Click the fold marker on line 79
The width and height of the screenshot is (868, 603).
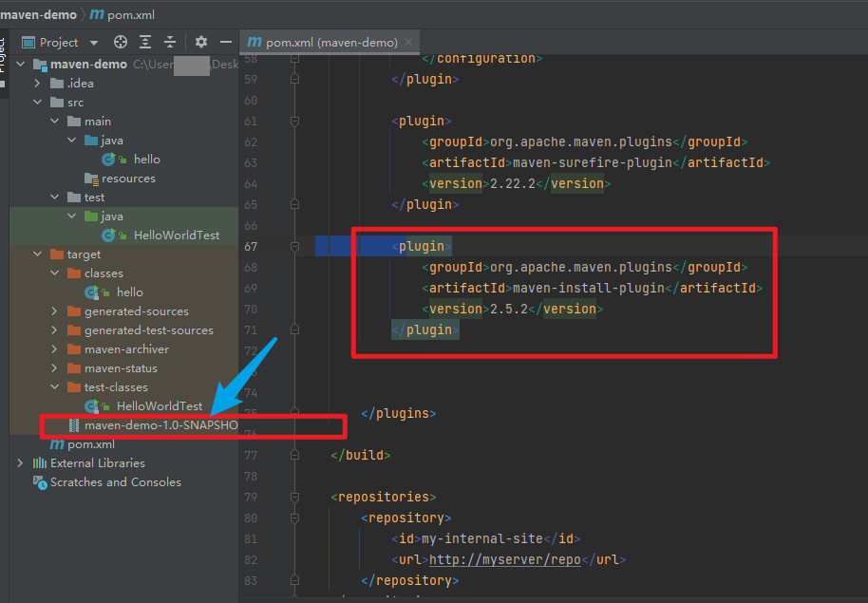(294, 497)
